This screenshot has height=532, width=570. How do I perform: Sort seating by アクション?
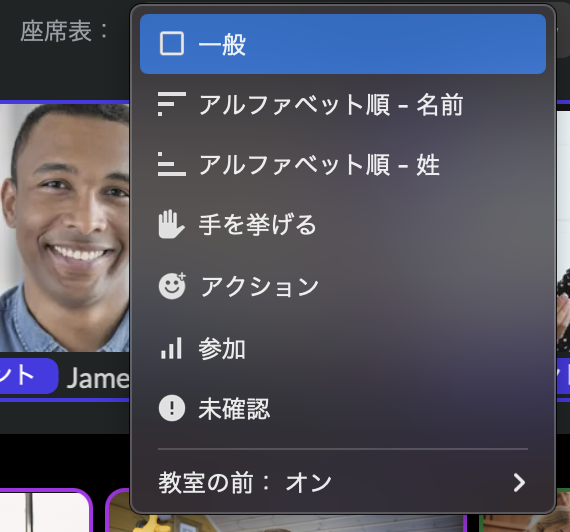pos(343,286)
